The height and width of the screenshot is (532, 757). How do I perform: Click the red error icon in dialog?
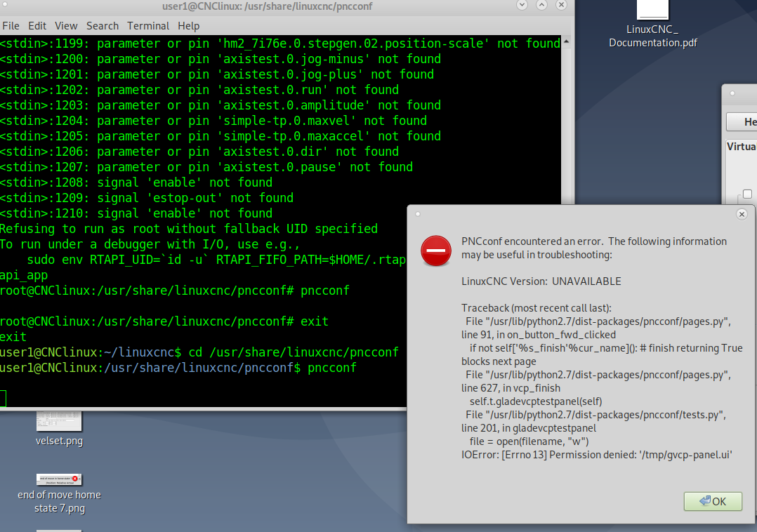click(436, 251)
